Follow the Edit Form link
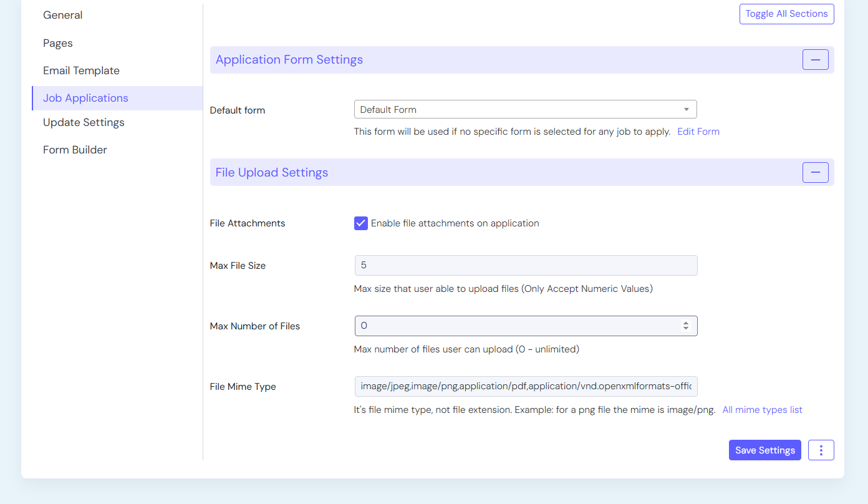 [x=698, y=132]
